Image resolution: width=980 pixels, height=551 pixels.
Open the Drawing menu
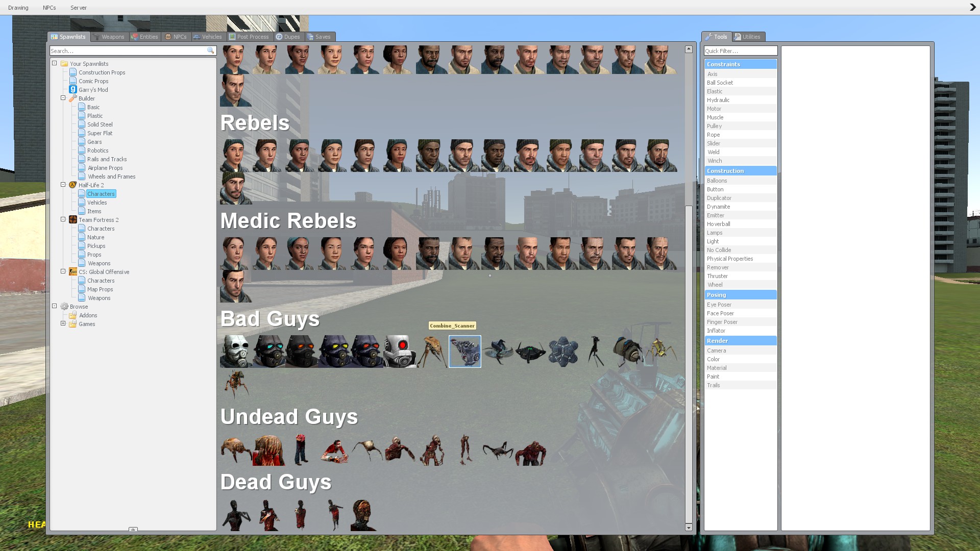click(18, 8)
